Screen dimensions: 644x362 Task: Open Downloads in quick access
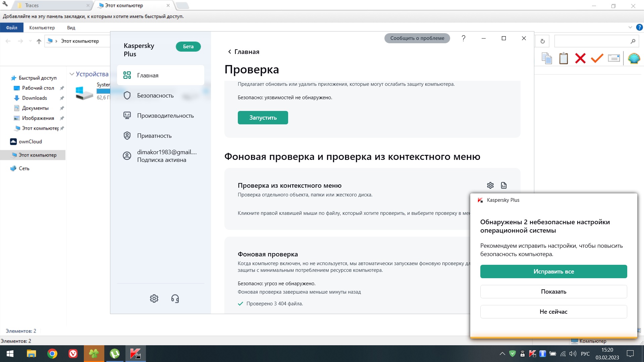point(31,98)
